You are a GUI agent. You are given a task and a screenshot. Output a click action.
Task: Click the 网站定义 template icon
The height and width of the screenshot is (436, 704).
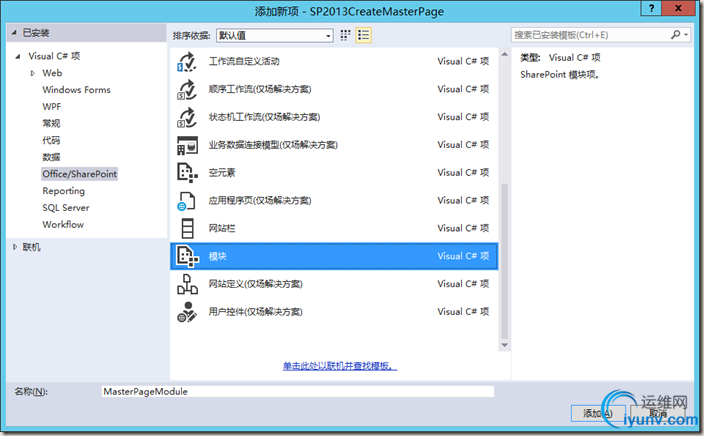187,284
